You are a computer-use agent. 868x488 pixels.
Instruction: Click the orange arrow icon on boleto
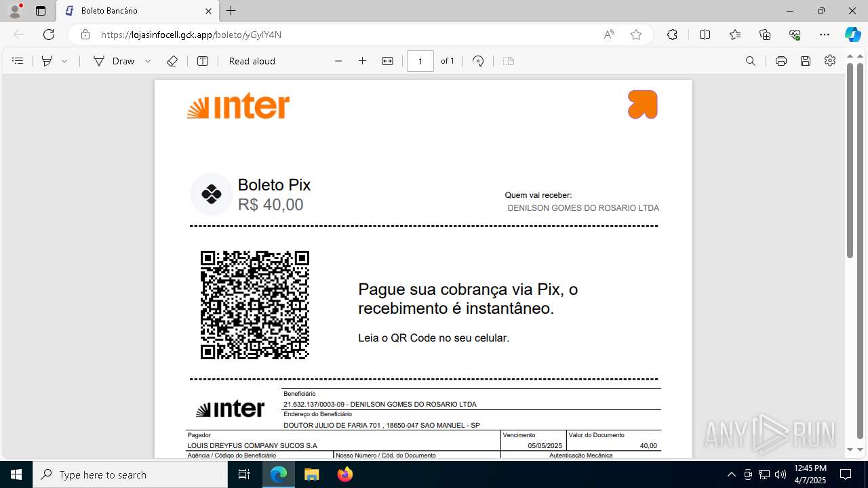[x=643, y=104]
